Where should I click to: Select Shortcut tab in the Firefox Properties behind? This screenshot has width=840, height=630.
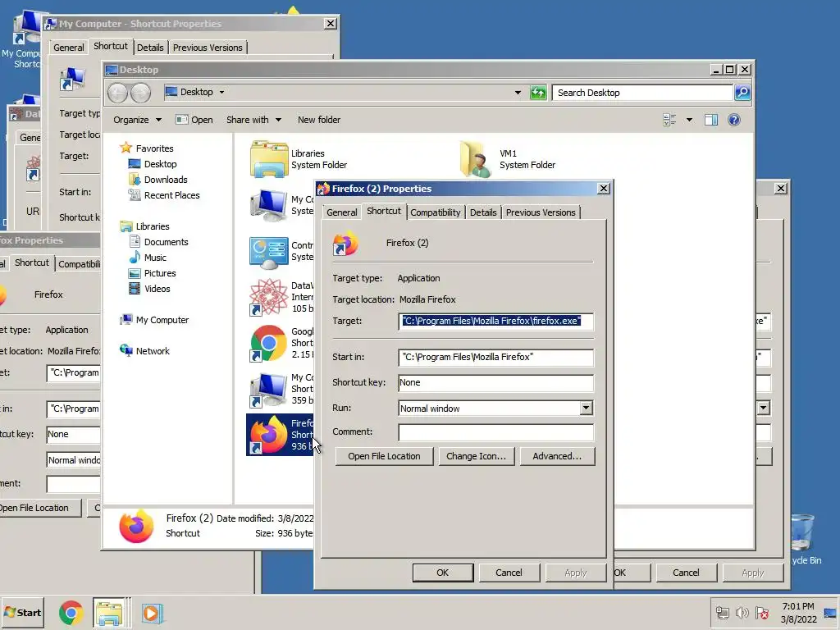click(x=32, y=262)
